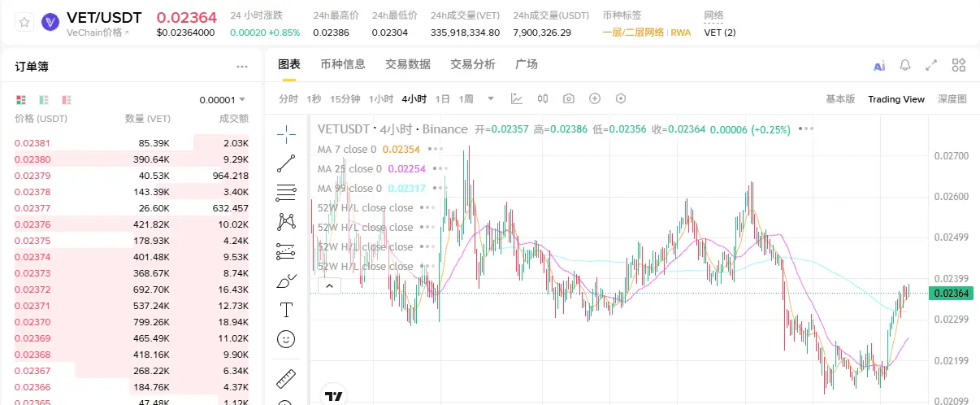Click the 0.02372 ask price row
This screenshot has width=980, height=405.
132,290
